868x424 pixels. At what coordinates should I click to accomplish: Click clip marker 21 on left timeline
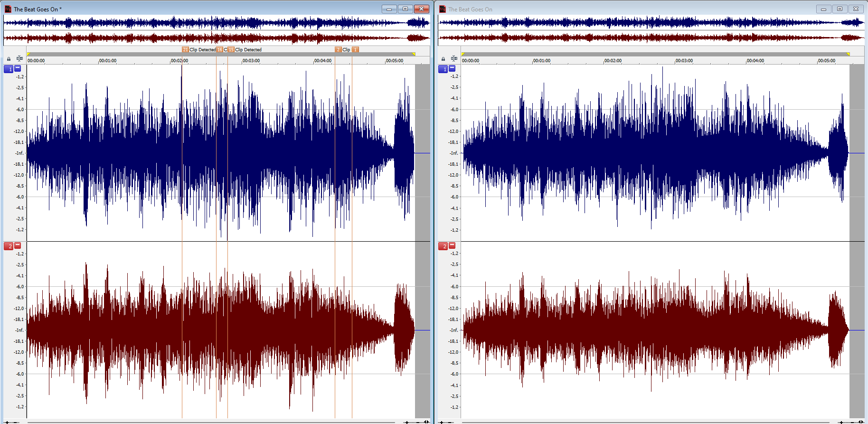[185, 50]
